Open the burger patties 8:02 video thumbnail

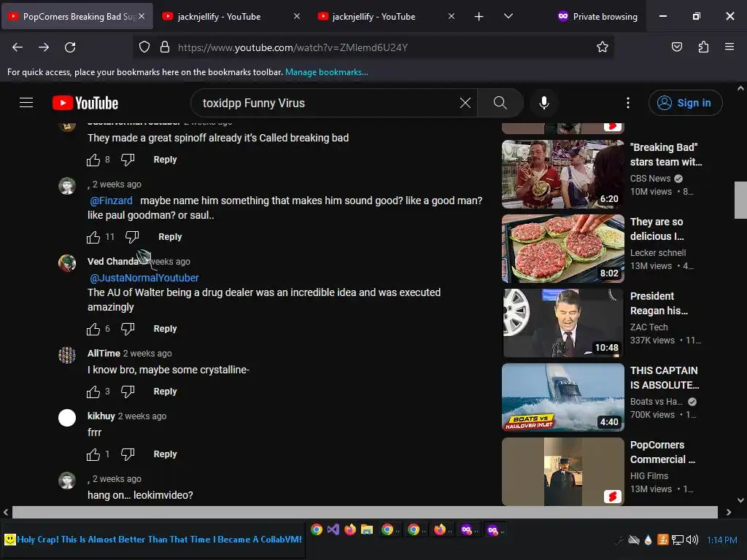point(562,249)
